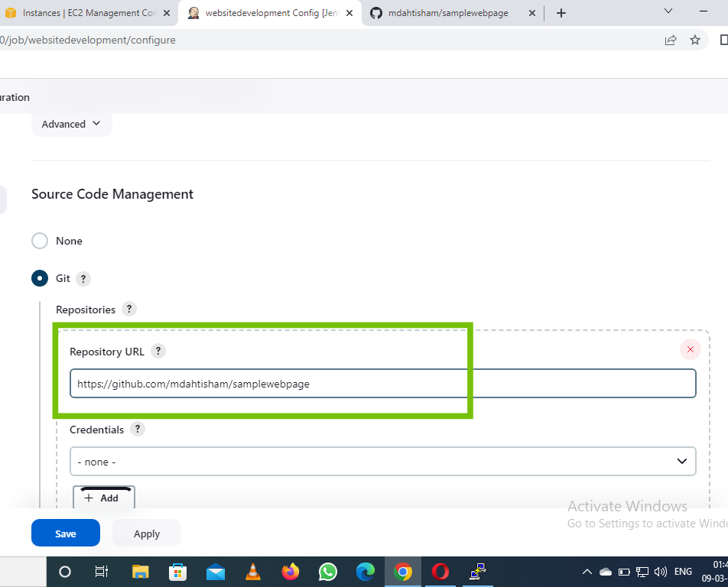Change input language ENG indicator
The width and height of the screenshot is (728, 587).
tap(683, 572)
